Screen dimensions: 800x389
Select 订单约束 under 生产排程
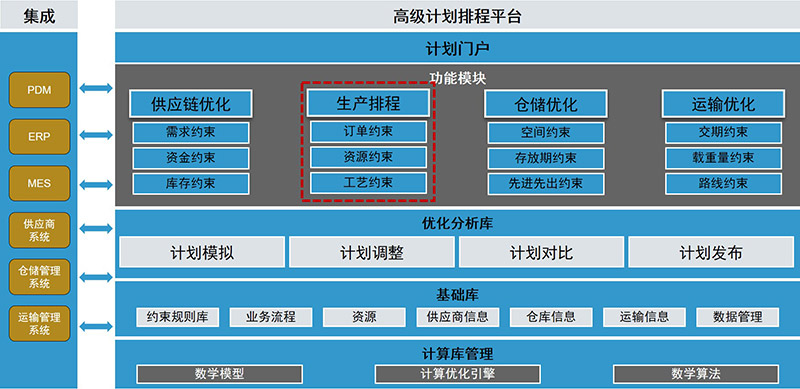[x=368, y=132]
